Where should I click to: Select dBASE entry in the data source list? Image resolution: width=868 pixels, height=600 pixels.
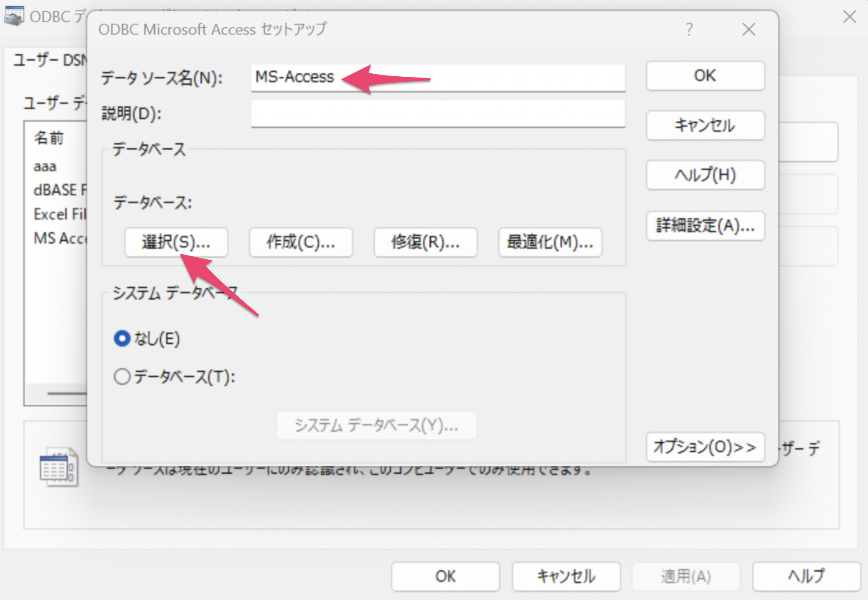(60, 190)
